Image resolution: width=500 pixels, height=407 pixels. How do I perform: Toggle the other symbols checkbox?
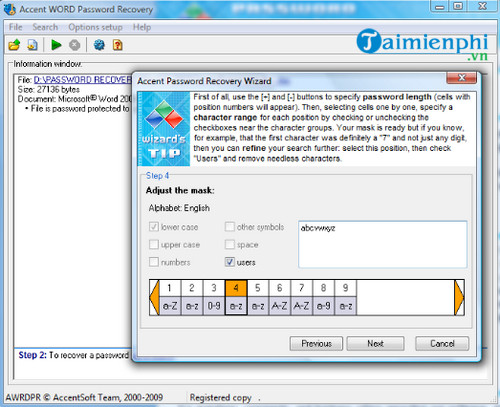pos(230,227)
